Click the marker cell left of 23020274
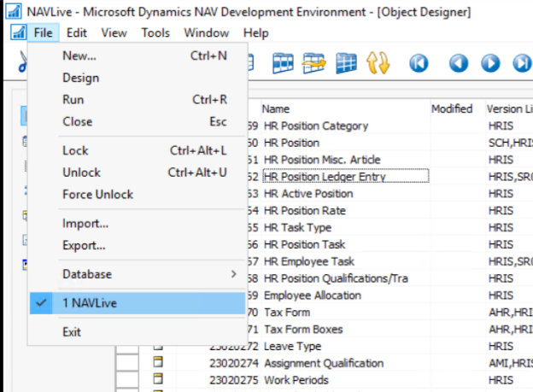This screenshot has height=392, width=533. 127,363
